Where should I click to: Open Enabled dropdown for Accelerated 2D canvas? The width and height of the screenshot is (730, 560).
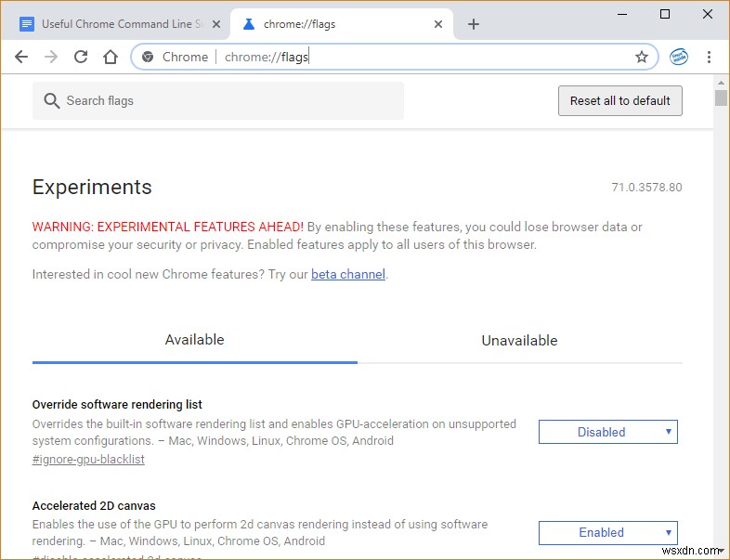coord(608,532)
